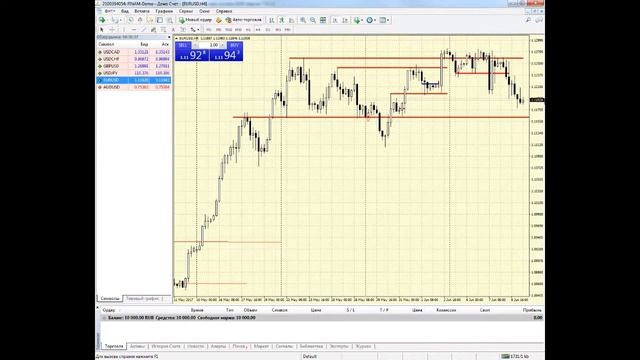Open the Справка menu

[x=224, y=11]
